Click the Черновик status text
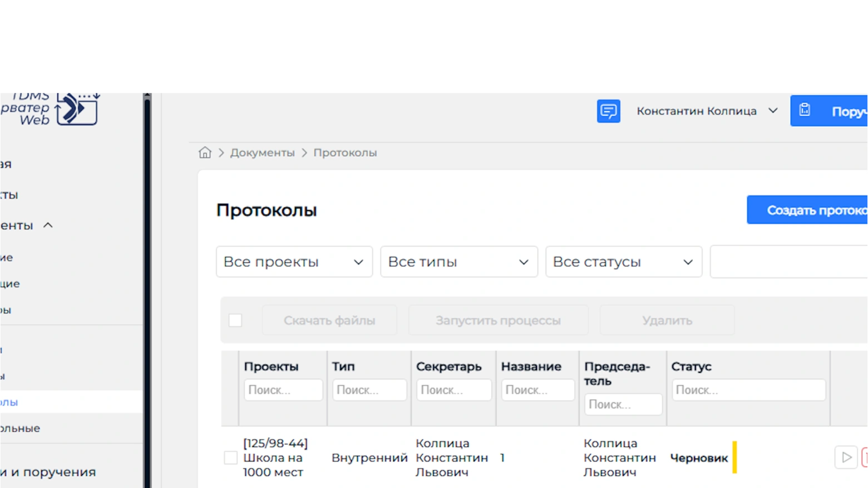868x488 pixels. coord(699,458)
